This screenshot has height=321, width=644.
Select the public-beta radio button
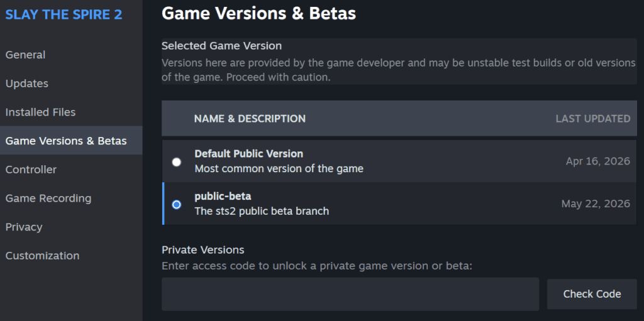click(177, 204)
